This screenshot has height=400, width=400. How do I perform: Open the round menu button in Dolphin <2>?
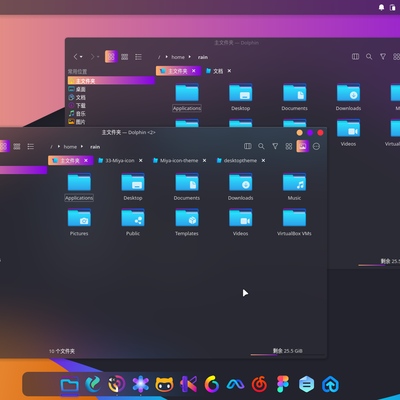(x=316, y=146)
